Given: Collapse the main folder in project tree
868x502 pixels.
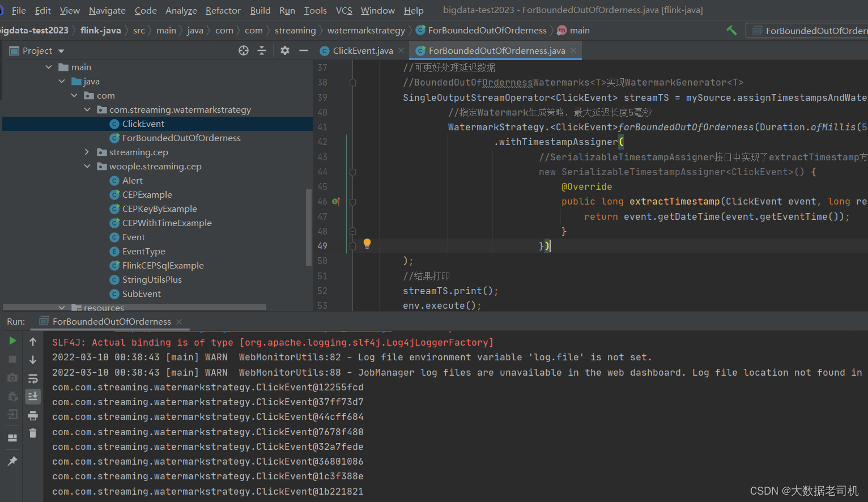Looking at the screenshot, I should point(49,67).
